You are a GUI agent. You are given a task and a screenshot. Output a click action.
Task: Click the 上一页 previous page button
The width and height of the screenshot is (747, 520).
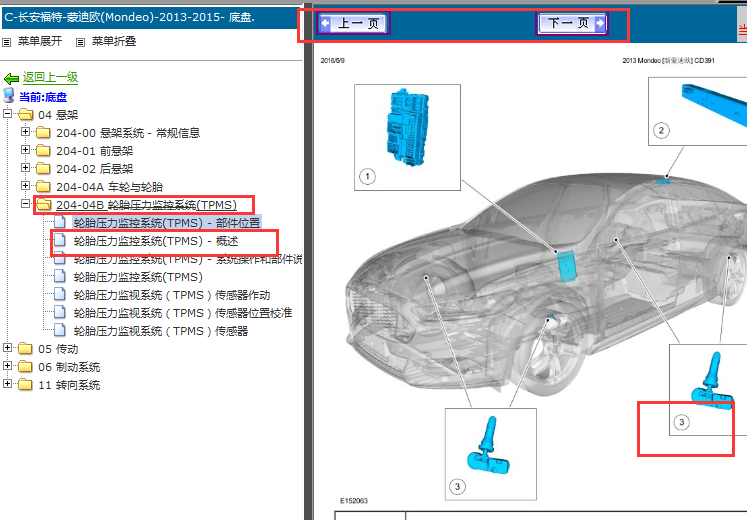tap(354, 23)
